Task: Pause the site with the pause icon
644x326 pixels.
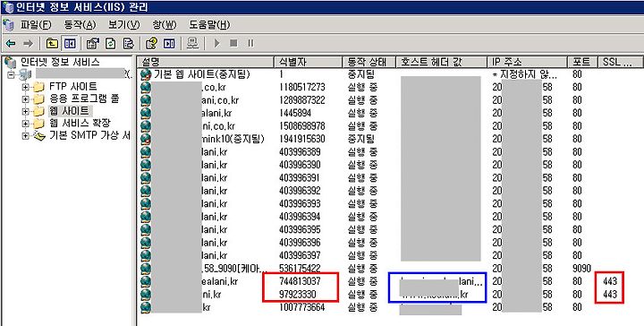Action: (x=250, y=43)
